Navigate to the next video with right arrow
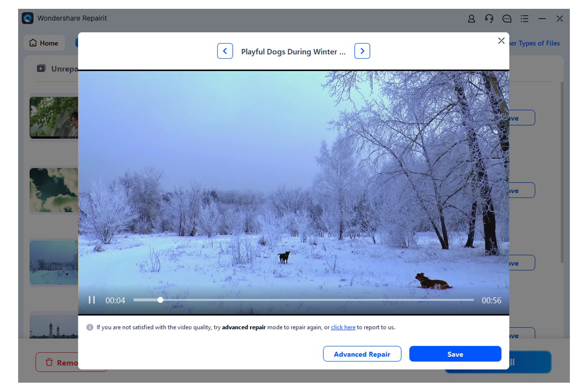 (362, 50)
